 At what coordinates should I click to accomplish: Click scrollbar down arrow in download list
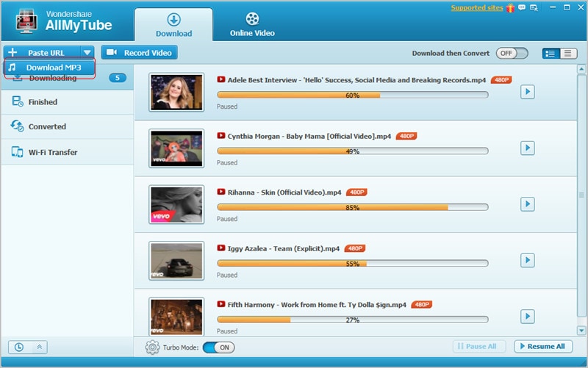pyautogui.click(x=581, y=331)
